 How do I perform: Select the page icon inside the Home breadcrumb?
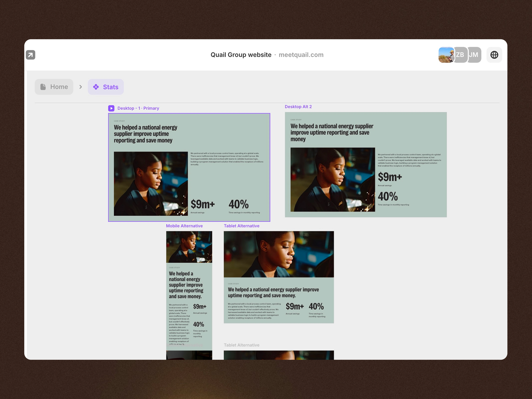point(43,87)
